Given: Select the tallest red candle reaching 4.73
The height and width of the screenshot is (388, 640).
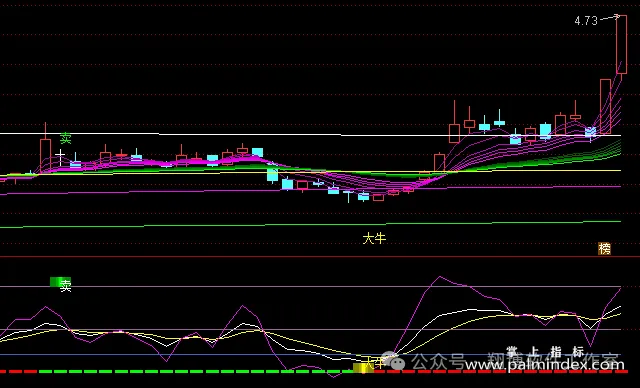Looking at the screenshot, I should coord(621,45).
